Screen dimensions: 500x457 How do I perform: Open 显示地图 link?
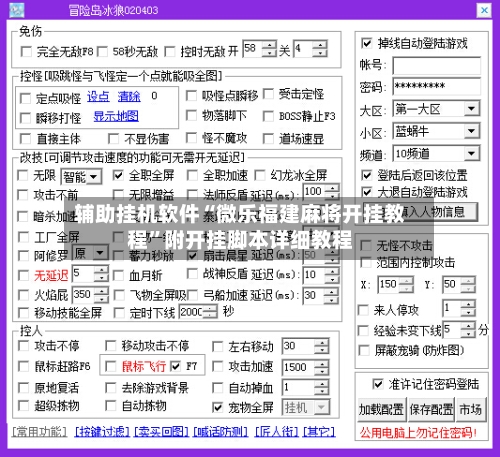[116, 116]
